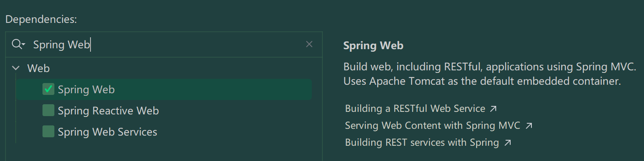Image resolution: width=644 pixels, height=161 pixels.
Task: Open Building REST services with Spring link
Action: tap(422, 143)
